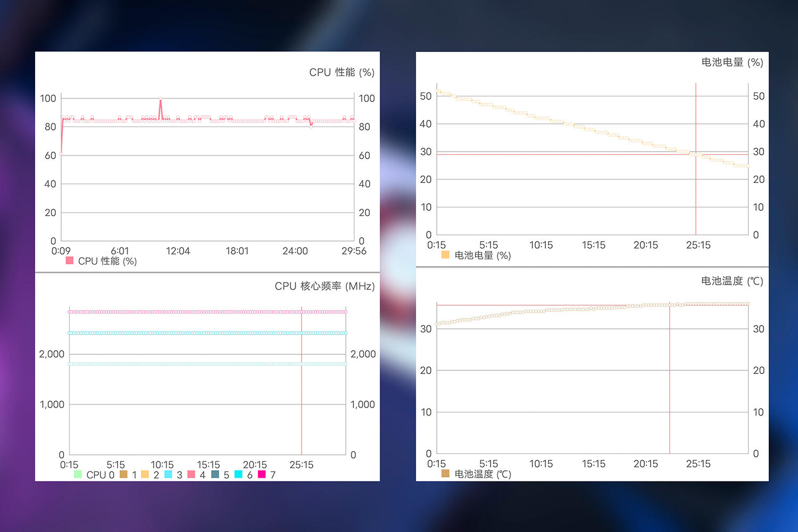Toggle the CPU 6 series visibility
This screenshot has height=532, width=798.
pos(238,474)
